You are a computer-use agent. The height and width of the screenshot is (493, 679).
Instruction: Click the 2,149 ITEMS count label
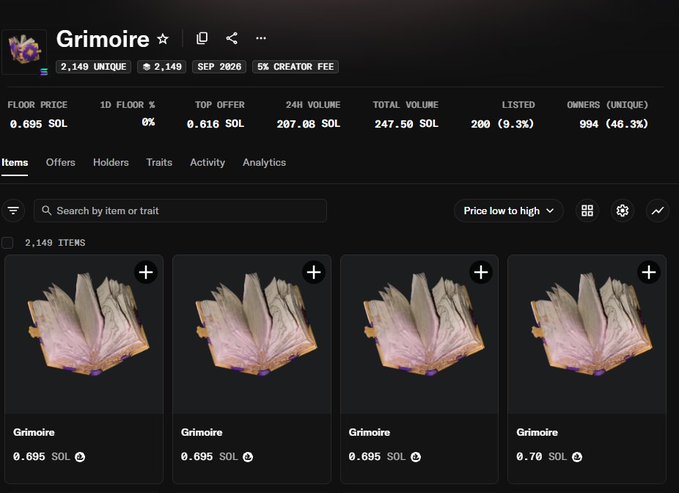pos(55,243)
